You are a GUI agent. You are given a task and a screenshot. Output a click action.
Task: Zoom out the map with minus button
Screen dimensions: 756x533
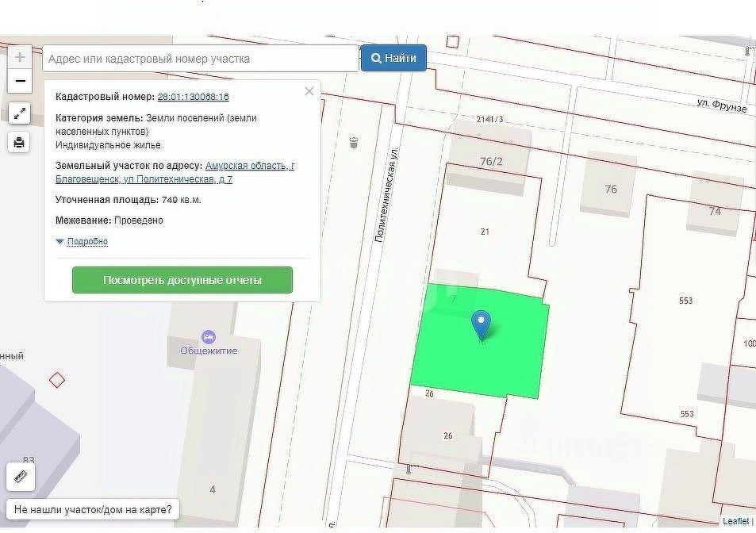point(20,81)
